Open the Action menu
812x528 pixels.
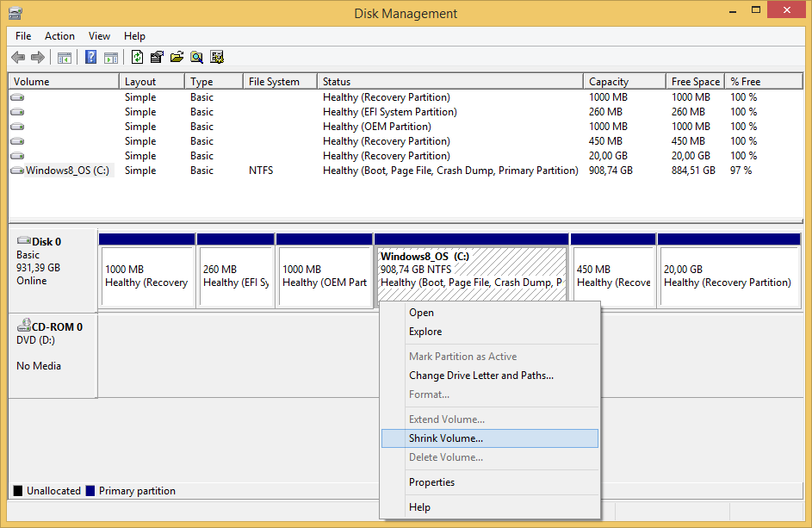pos(59,36)
